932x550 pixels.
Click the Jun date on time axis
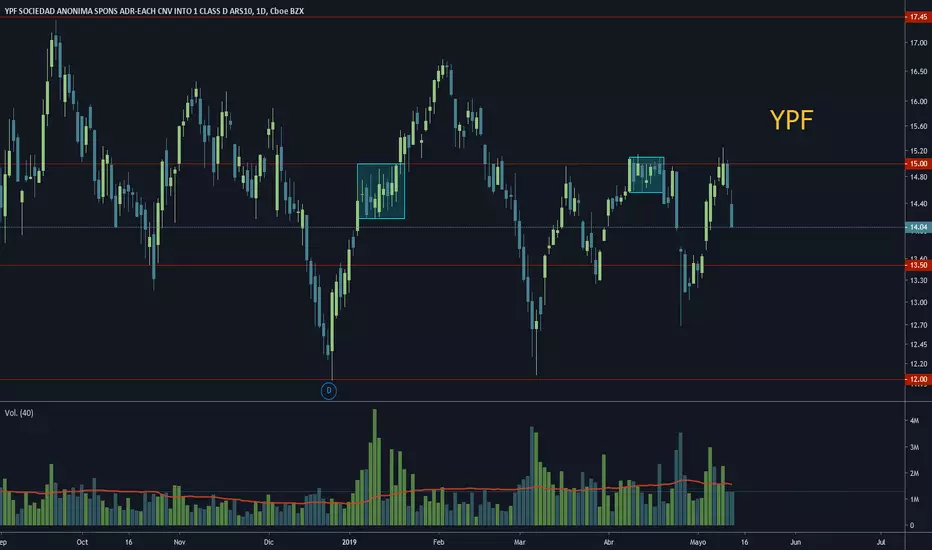click(795, 542)
